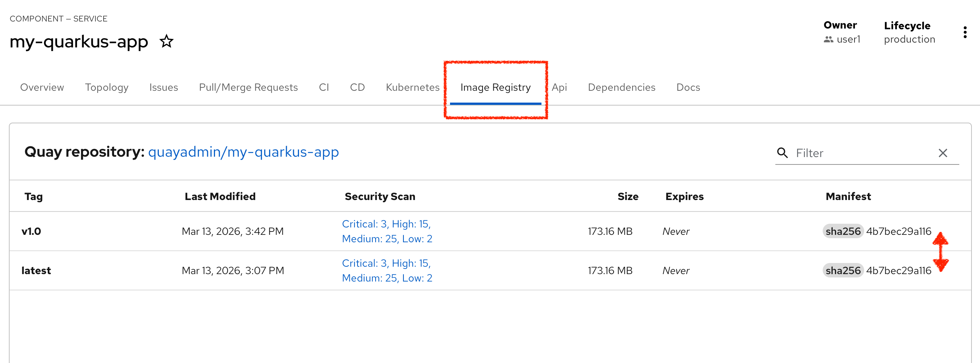980x363 pixels.
Task: Open the quayadmin/my-quarkus-app repository link
Action: point(243,151)
